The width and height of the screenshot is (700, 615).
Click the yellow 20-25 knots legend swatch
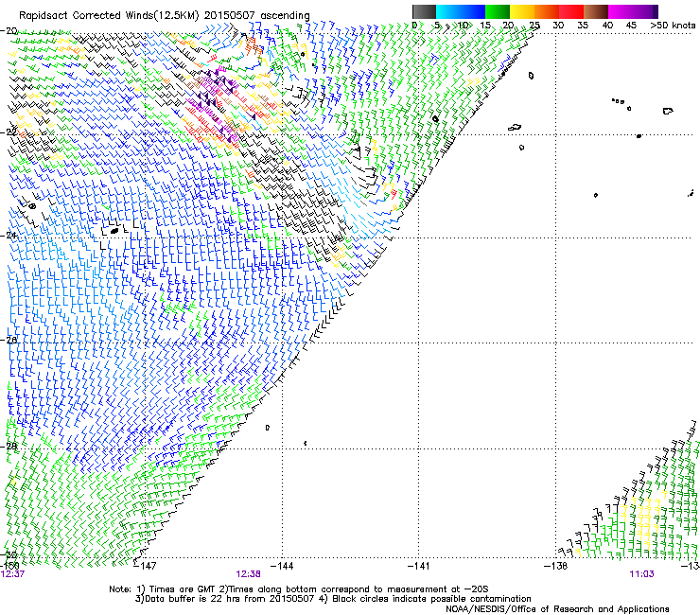point(522,11)
